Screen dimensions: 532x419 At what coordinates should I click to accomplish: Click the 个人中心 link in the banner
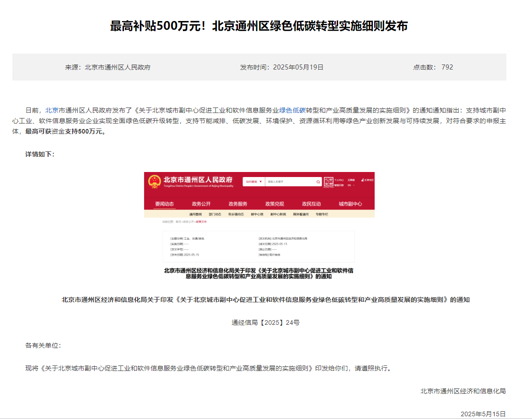point(339,180)
